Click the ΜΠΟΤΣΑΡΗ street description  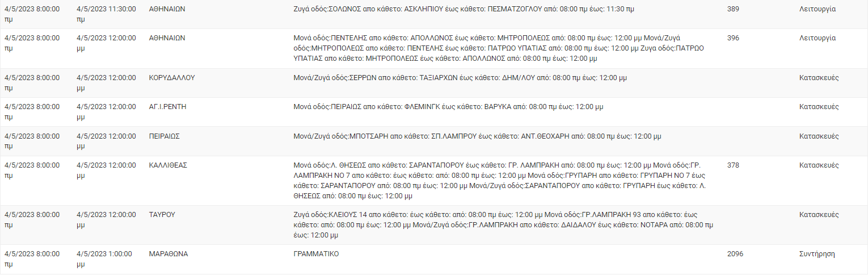[x=477, y=136]
